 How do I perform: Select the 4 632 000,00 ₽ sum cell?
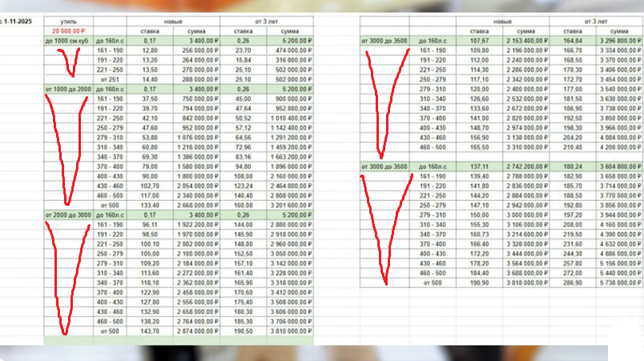pos(619,244)
